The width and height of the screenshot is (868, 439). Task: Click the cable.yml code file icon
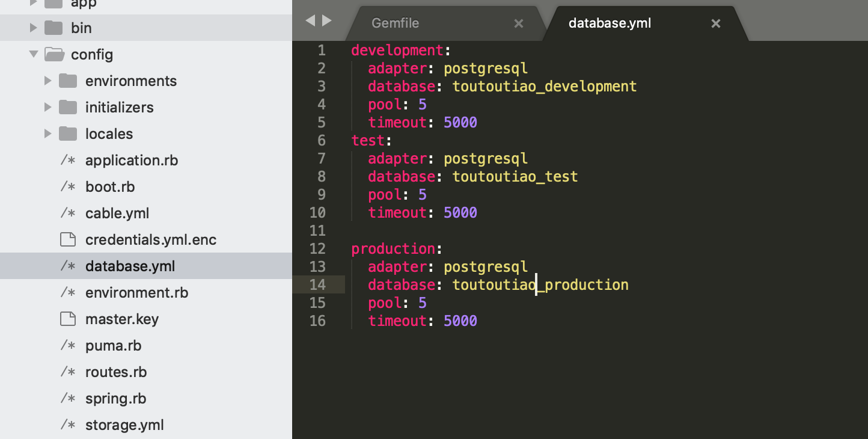68,213
